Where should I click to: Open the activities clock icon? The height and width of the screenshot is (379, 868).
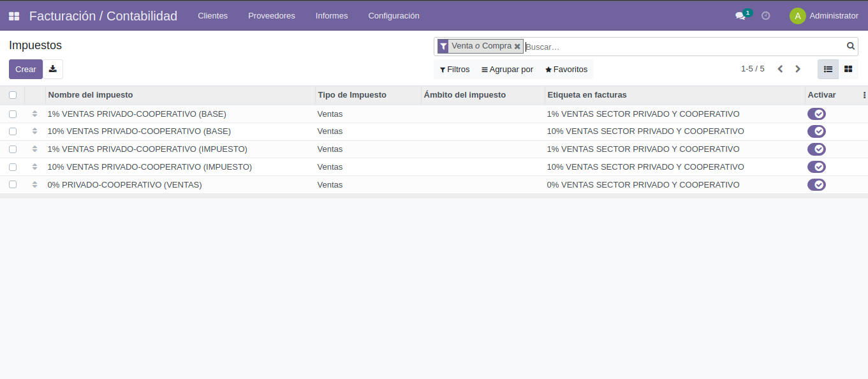(765, 15)
